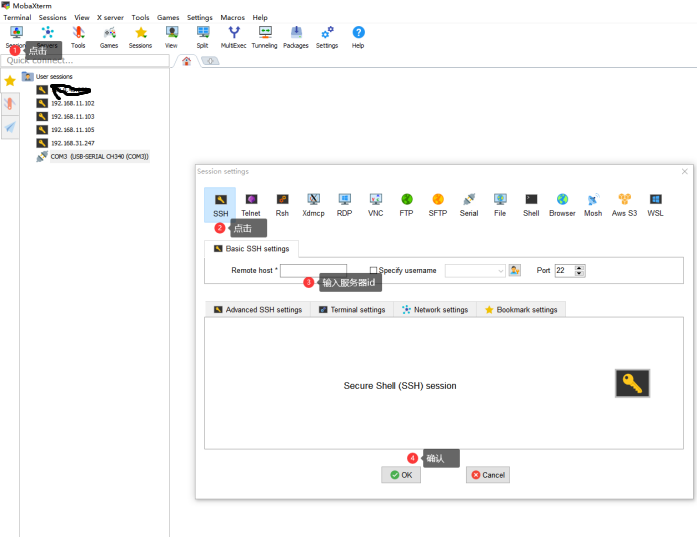Click the Split toolbar icon
Screen dimensions: 697x538
[203, 37]
